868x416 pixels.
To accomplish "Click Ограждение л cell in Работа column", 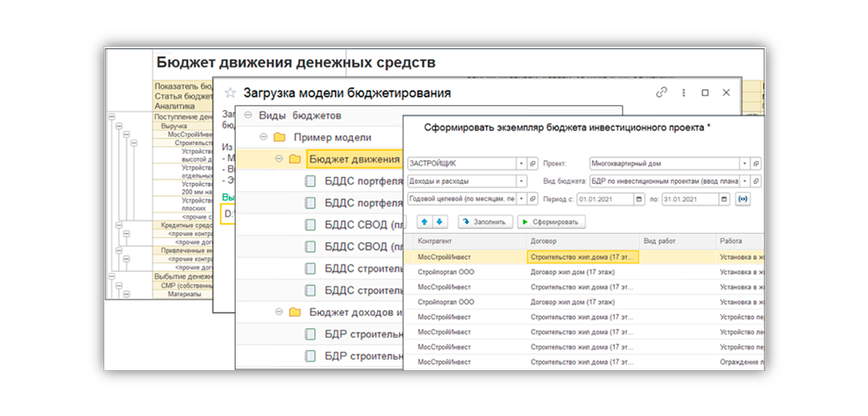I will [x=742, y=362].
